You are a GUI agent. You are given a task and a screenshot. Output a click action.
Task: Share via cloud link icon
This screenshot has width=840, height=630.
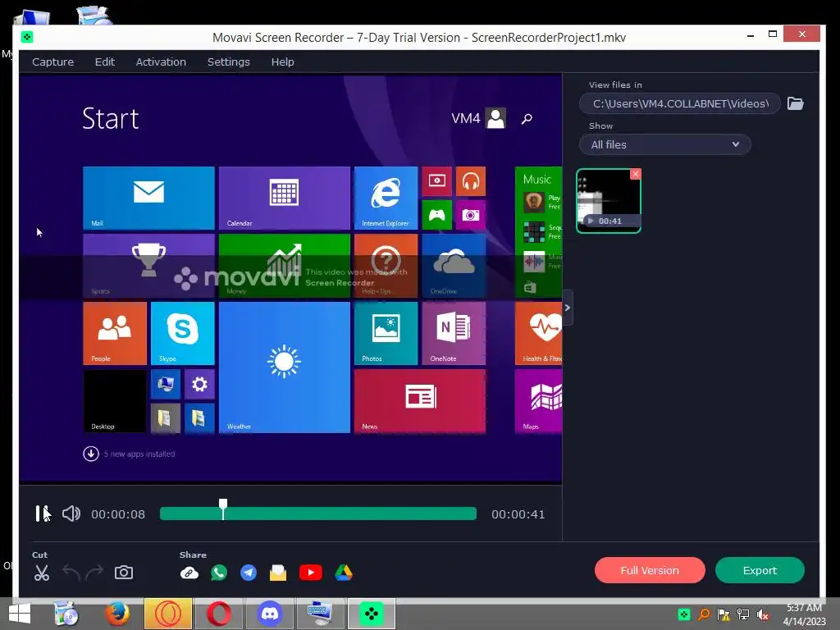coord(189,573)
